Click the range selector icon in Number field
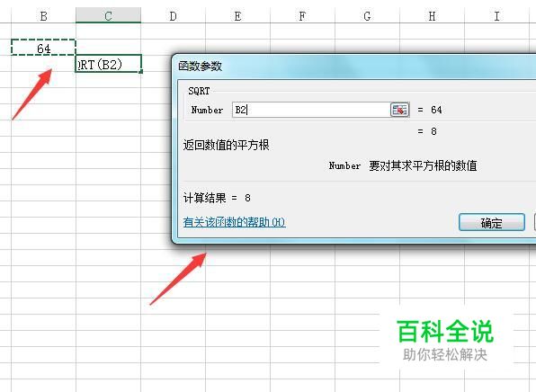 click(399, 110)
